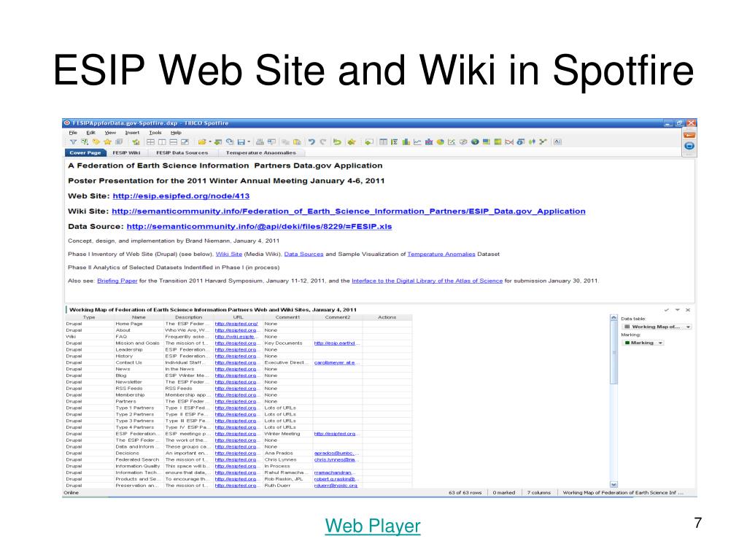This screenshot has width=747, height=560.
Task: Select the 'Federated Search' name cell
Action: [137, 459]
